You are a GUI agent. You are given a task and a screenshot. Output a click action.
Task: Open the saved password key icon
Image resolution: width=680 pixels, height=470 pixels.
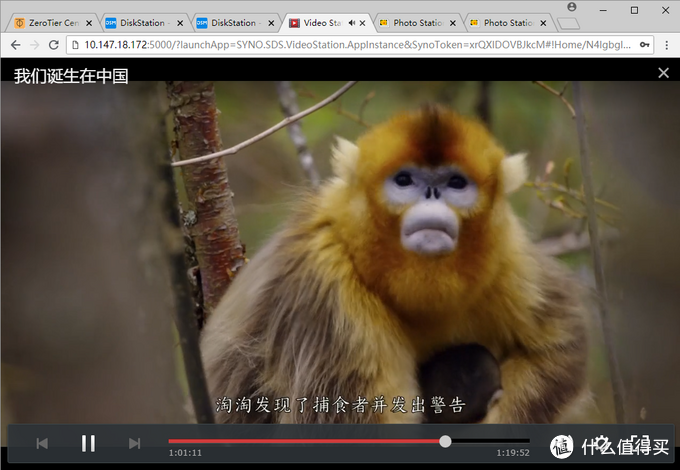[x=645, y=45]
